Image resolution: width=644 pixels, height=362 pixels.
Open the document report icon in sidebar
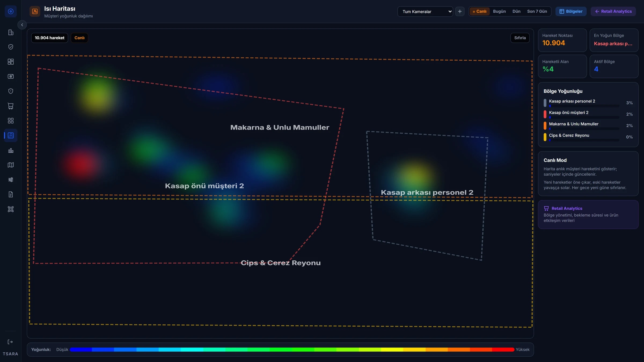point(11,194)
